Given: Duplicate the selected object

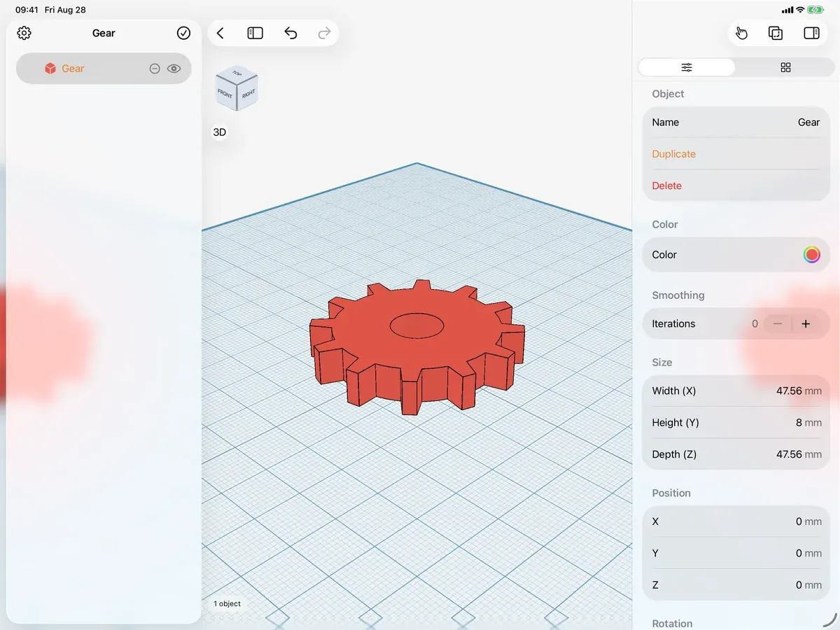Looking at the screenshot, I should pyautogui.click(x=674, y=154).
